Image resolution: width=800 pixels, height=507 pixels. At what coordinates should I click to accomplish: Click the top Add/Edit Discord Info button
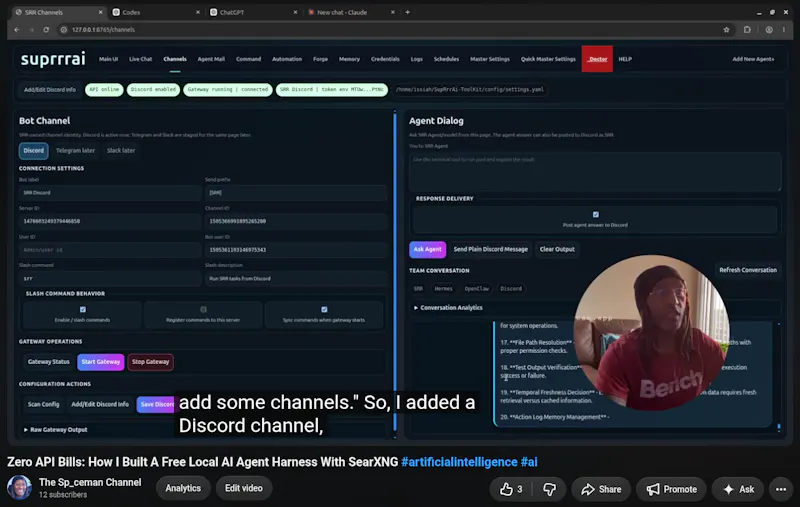click(49, 90)
